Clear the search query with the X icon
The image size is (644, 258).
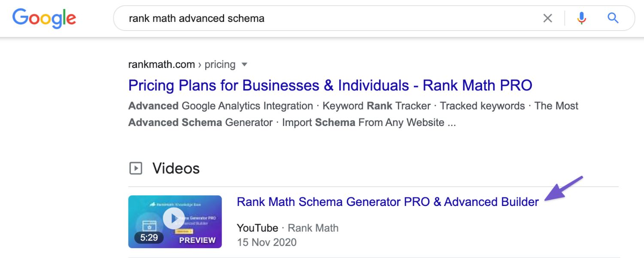pos(548,18)
